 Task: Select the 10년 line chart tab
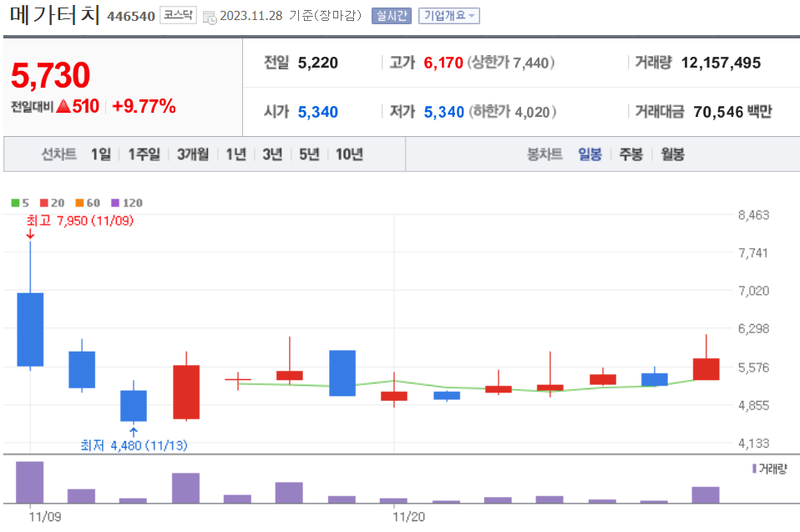[x=349, y=154]
